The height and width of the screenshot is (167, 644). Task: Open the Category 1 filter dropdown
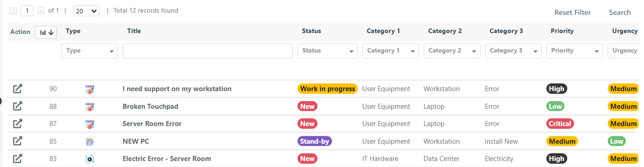coord(391,51)
